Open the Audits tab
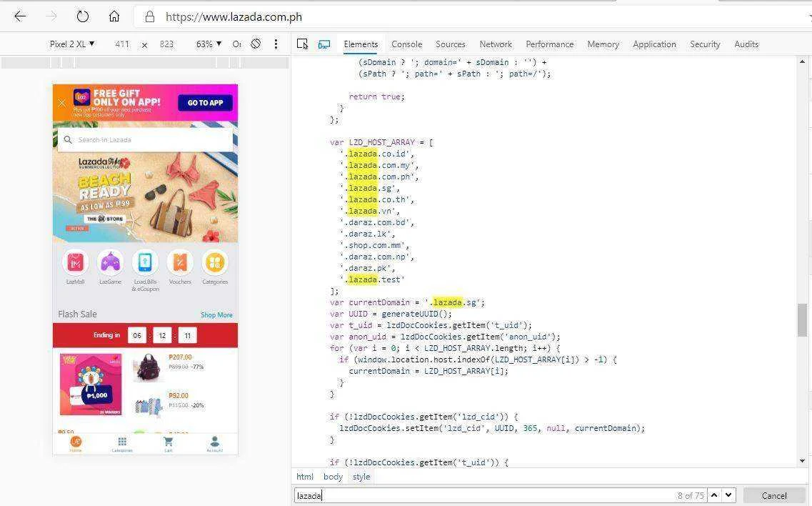This screenshot has width=812, height=506. [746, 44]
